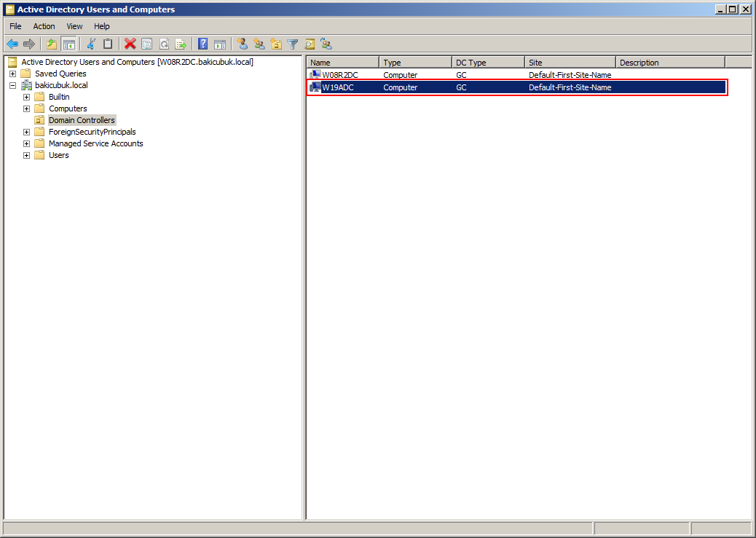The image size is (756, 538).
Task: Sort by the Description column header
Action: [671, 63]
